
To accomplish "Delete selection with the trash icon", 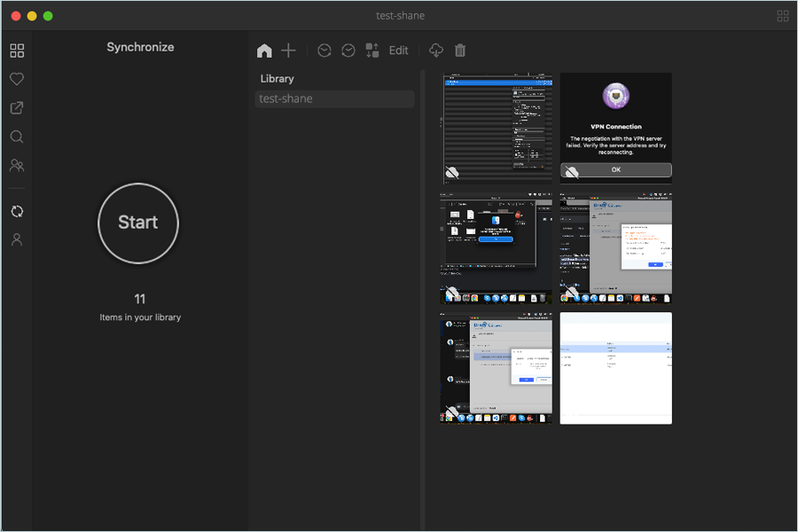I will 460,51.
